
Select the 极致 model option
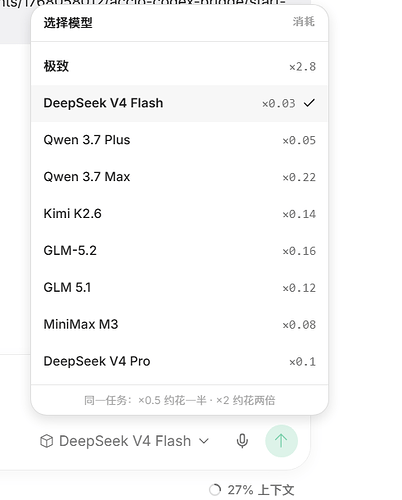[180, 66]
